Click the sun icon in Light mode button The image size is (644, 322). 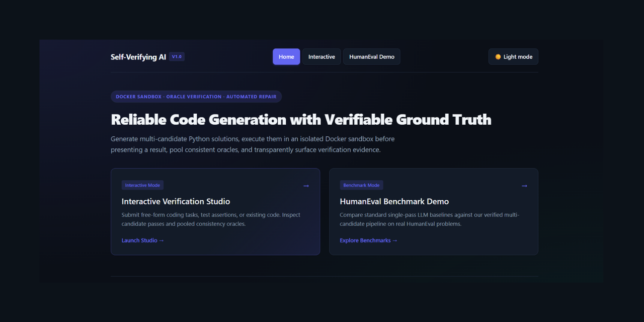(x=498, y=57)
